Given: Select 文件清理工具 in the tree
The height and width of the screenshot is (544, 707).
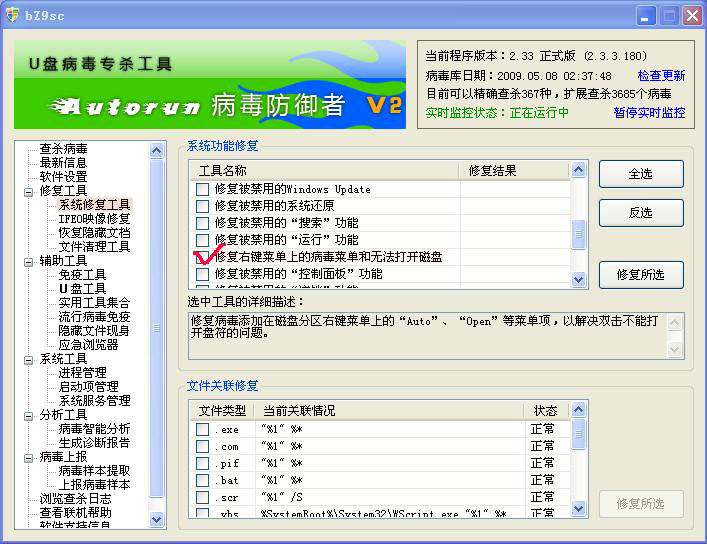Looking at the screenshot, I should tap(94, 247).
